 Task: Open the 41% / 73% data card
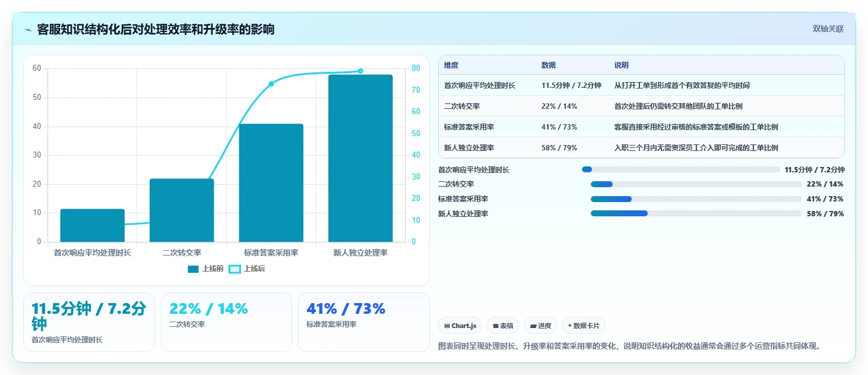click(363, 322)
